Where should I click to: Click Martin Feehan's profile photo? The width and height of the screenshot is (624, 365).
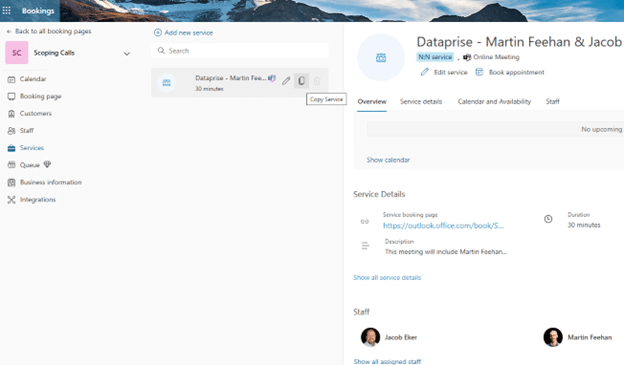pos(553,337)
